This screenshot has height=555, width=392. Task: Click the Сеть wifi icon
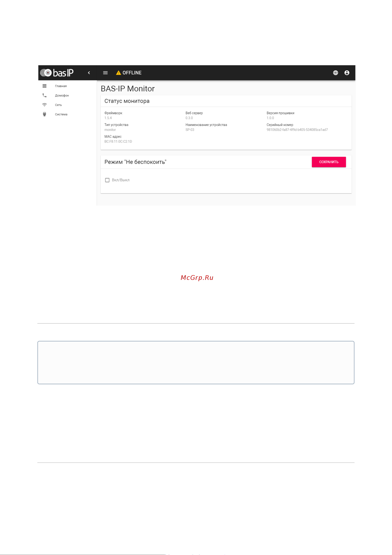[44, 105]
